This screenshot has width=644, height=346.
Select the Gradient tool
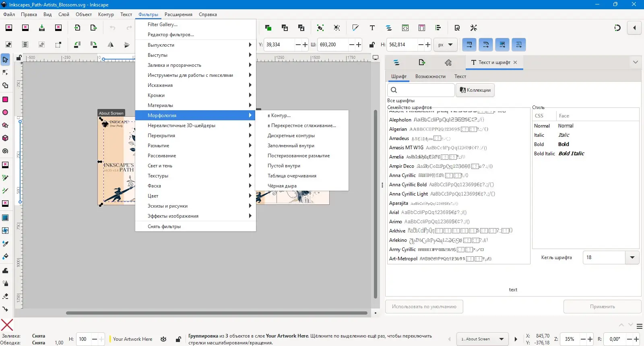(5, 218)
